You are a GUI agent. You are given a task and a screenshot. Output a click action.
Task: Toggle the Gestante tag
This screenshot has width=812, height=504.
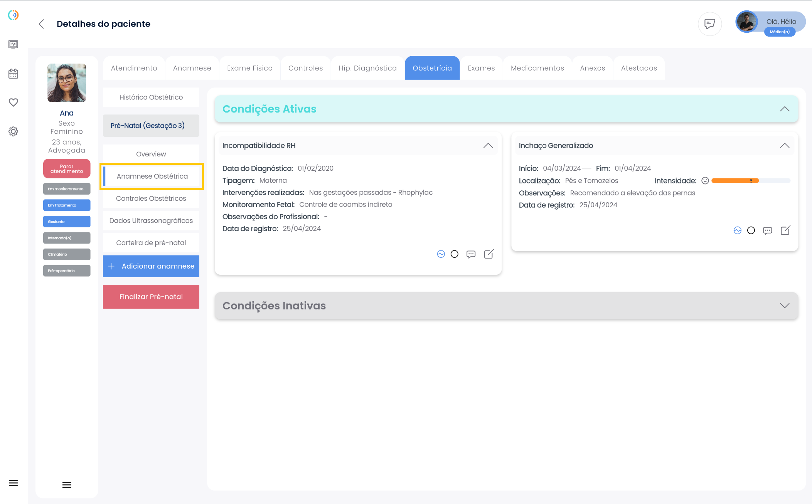(67, 222)
